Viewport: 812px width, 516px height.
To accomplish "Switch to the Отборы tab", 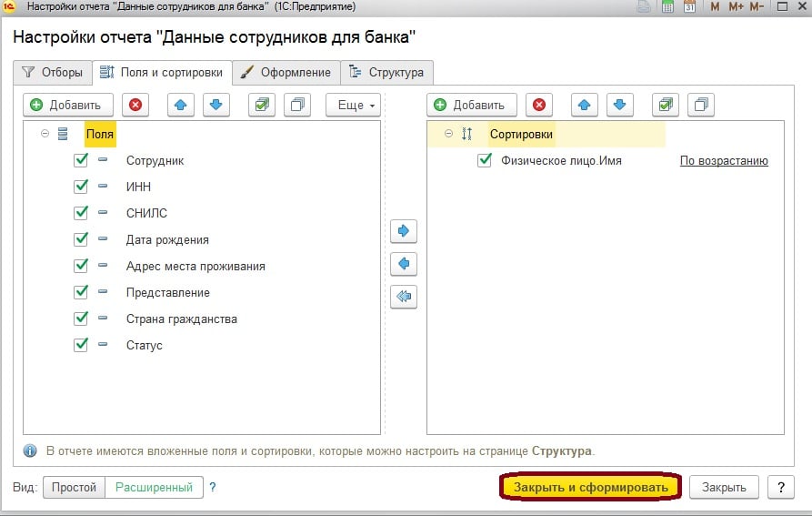I will click(54, 72).
